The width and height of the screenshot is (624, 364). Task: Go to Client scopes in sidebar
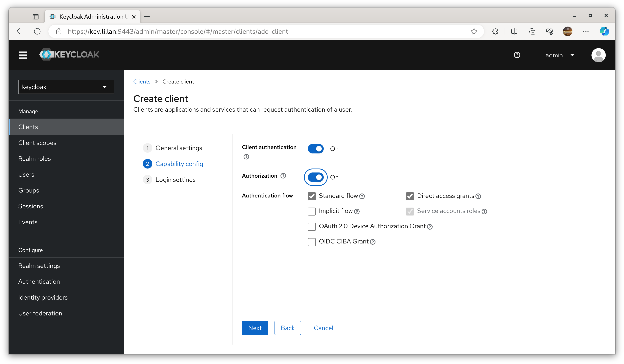pos(37,143)
